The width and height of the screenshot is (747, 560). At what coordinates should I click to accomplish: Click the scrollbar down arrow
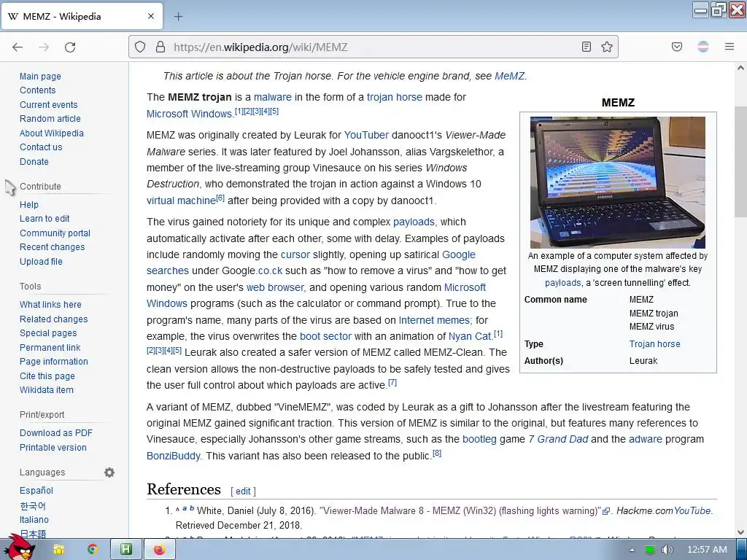[x=741, y=532]
